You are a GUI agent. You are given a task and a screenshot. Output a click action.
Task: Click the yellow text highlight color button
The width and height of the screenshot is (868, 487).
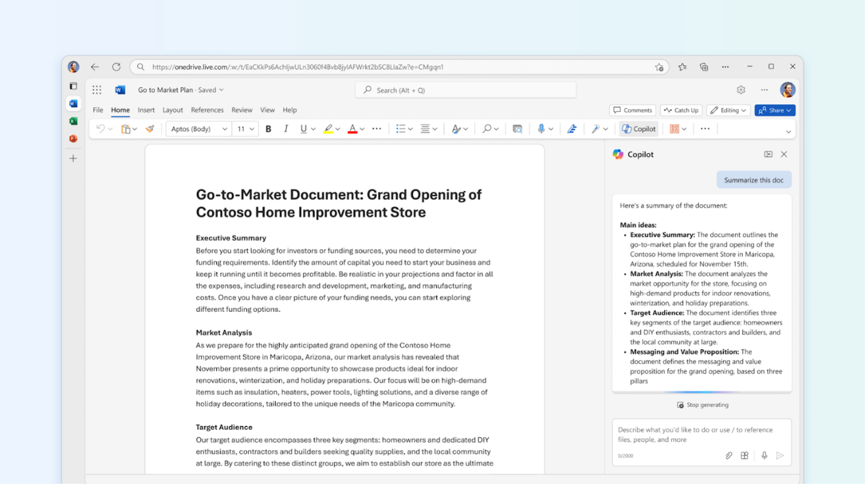(329, 129)
